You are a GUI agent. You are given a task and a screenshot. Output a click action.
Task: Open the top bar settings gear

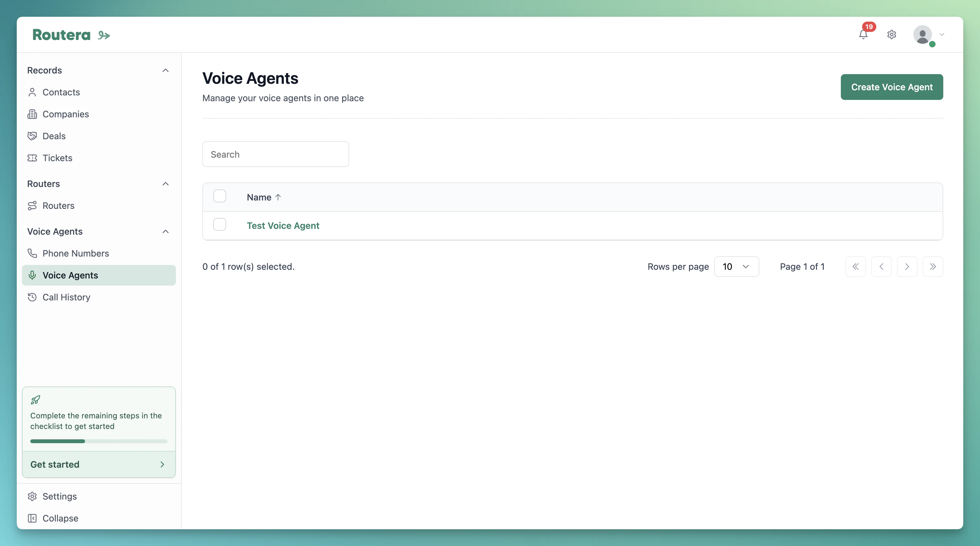pos(891,34)
